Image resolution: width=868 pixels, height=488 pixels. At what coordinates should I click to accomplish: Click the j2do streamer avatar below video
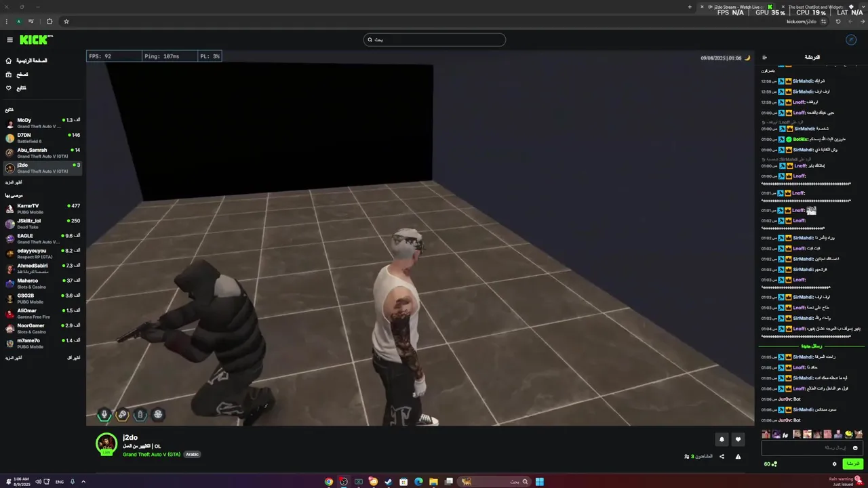pyautogui.click(x=106, y=443)
